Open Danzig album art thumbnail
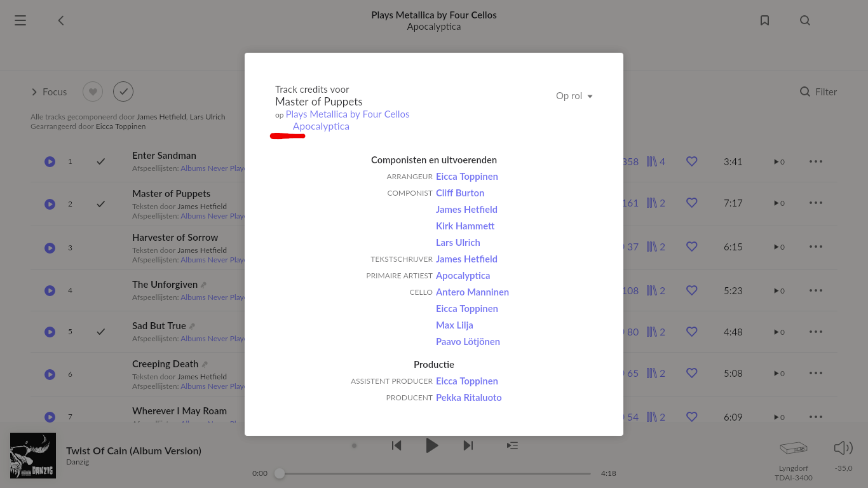This screenshot has height=488, width=868. pos(33,456)
